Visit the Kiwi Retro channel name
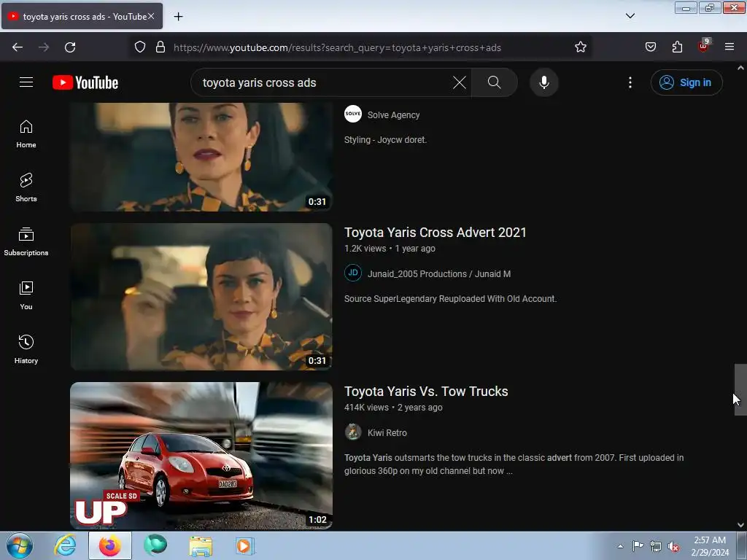 click(x=387, y=433)
